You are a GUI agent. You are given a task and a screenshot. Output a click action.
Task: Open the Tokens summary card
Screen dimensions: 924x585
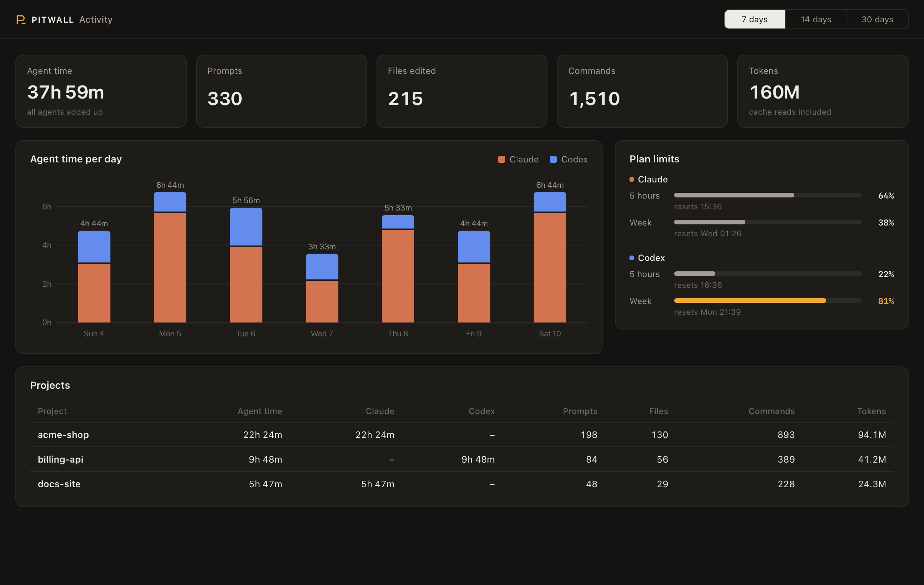point(823,91)
